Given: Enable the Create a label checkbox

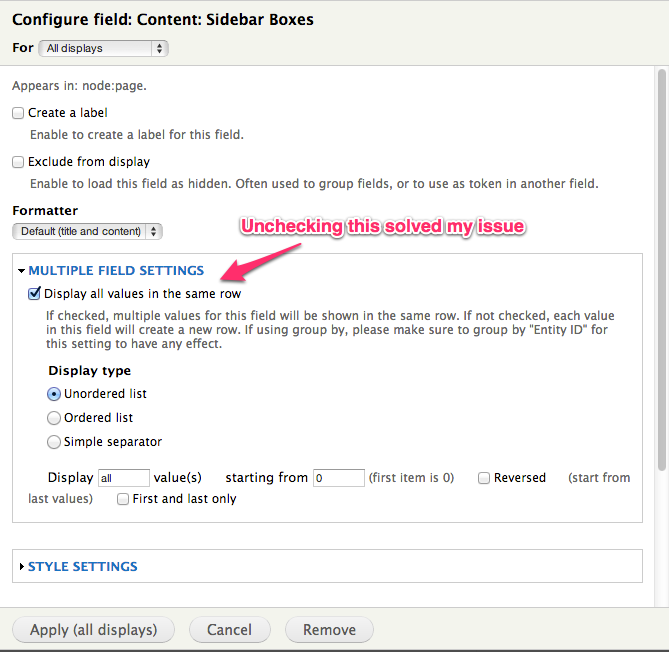Looking at the screenshot, I should pos(18,114).
